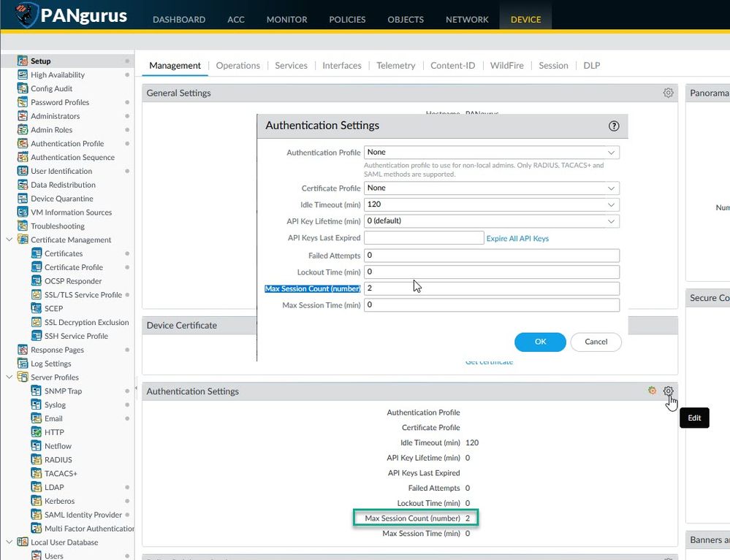Click the help icon in Authentication Settings dialog
730x560 pixels.
click(614, 126)
